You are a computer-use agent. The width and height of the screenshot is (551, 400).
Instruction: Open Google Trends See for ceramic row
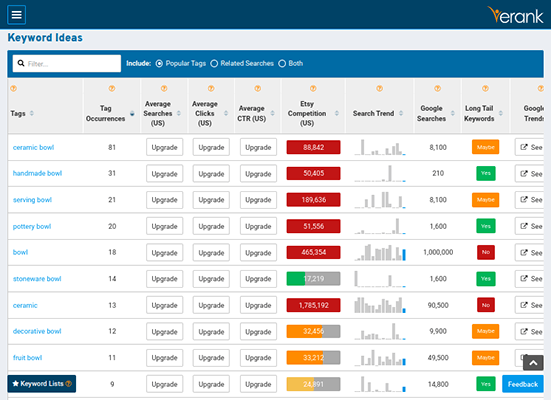click(531, 305)
